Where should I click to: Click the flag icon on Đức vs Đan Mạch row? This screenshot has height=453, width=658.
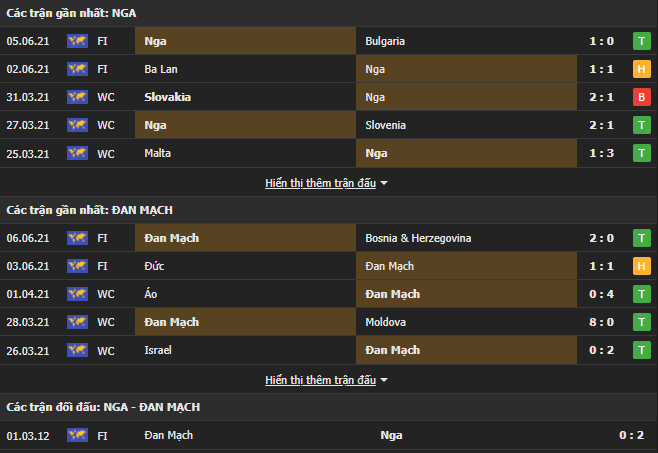77,266
